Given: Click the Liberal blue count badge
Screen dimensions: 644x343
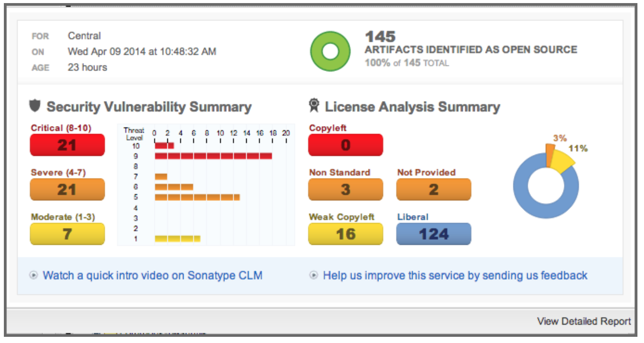Looking at the screenshot, I should (433, 234).
